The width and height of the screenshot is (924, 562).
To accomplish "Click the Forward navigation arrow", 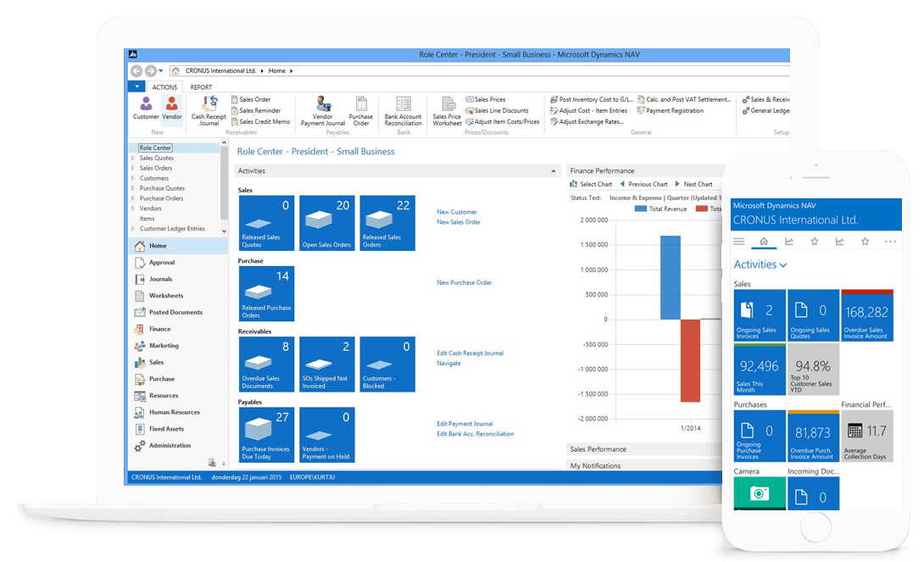I will (151, 70).
